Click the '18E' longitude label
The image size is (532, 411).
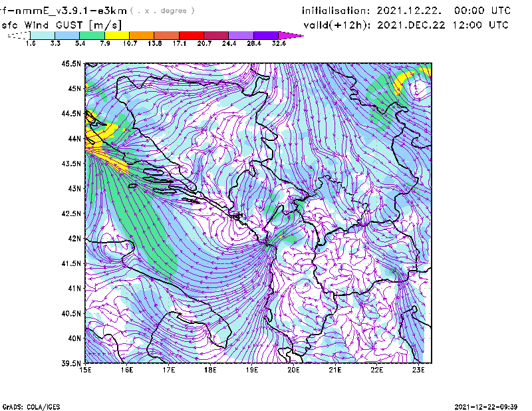coord(210,370)
